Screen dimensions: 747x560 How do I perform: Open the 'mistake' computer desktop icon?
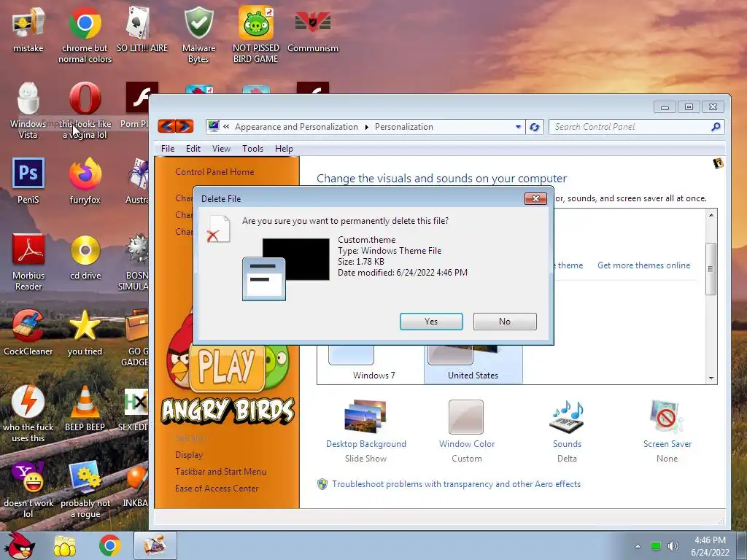point(28,23)
